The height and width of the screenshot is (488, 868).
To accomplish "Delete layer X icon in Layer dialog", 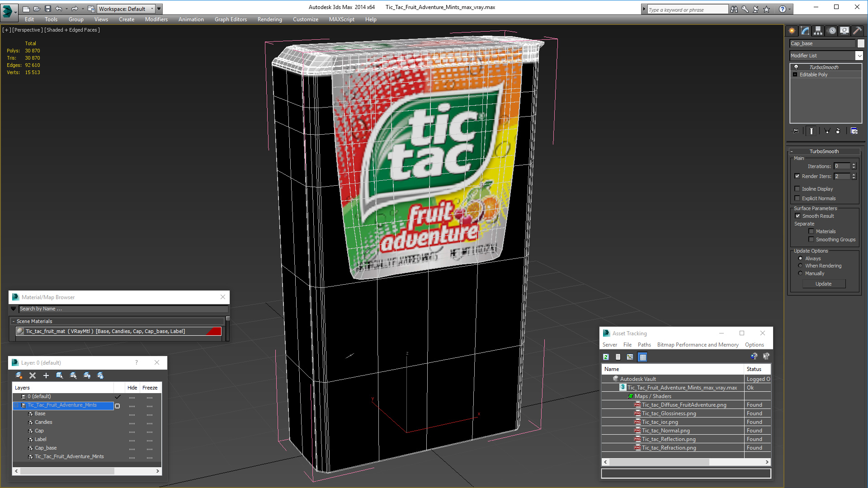I will tap(33, 375).
